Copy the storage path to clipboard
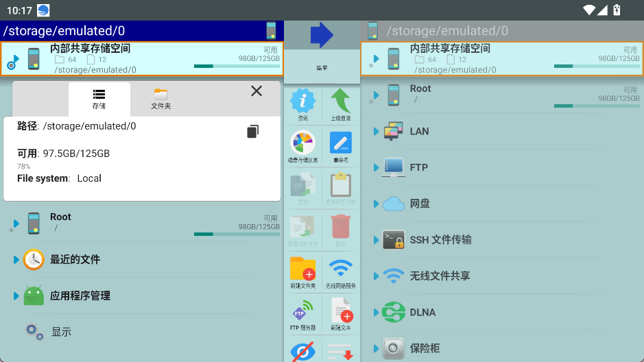Screen dimensions: 644x362 [x=253, y=132]
